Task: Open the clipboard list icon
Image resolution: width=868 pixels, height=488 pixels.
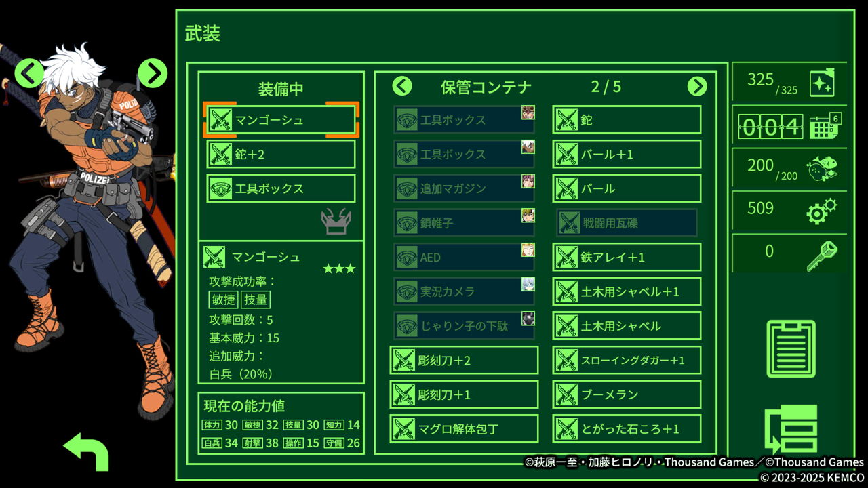Action: (791, 348)
